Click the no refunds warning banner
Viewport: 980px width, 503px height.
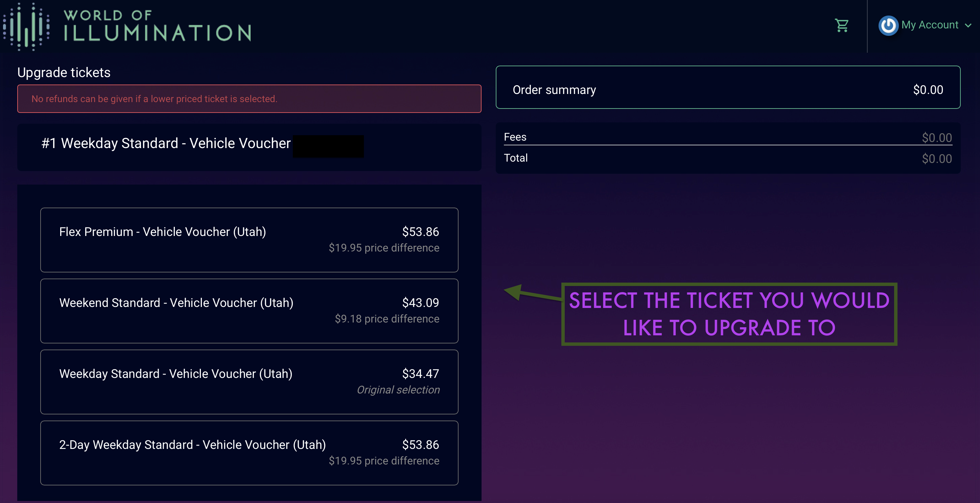[x=249, y=99]
